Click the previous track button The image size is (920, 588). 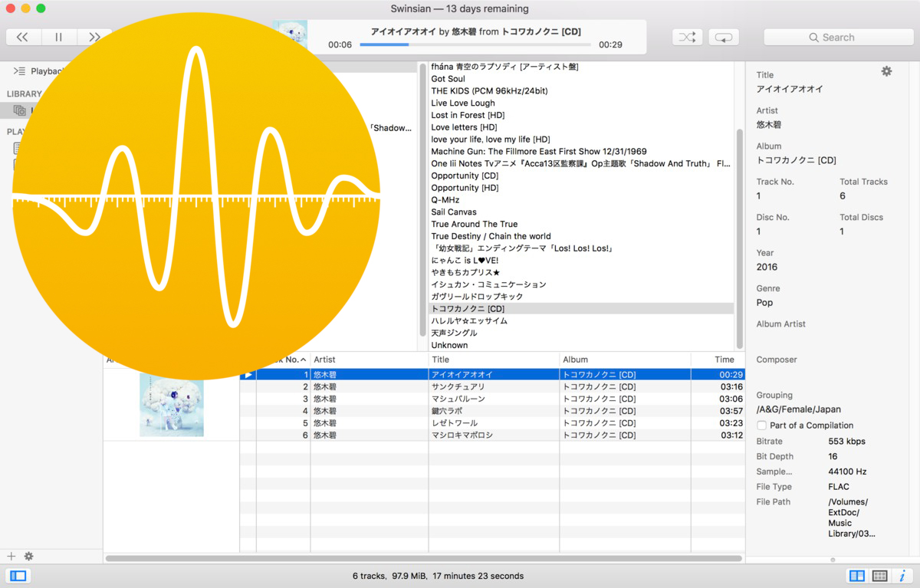(x=23, y=37)
